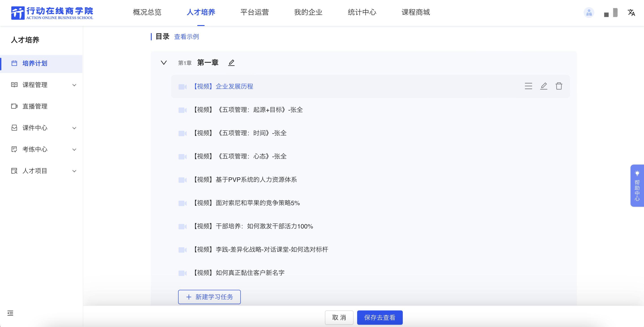Click the 人才培养 sidebar heading
The image size is (644, 327).
pyautogui.click(x=25, y=40)
